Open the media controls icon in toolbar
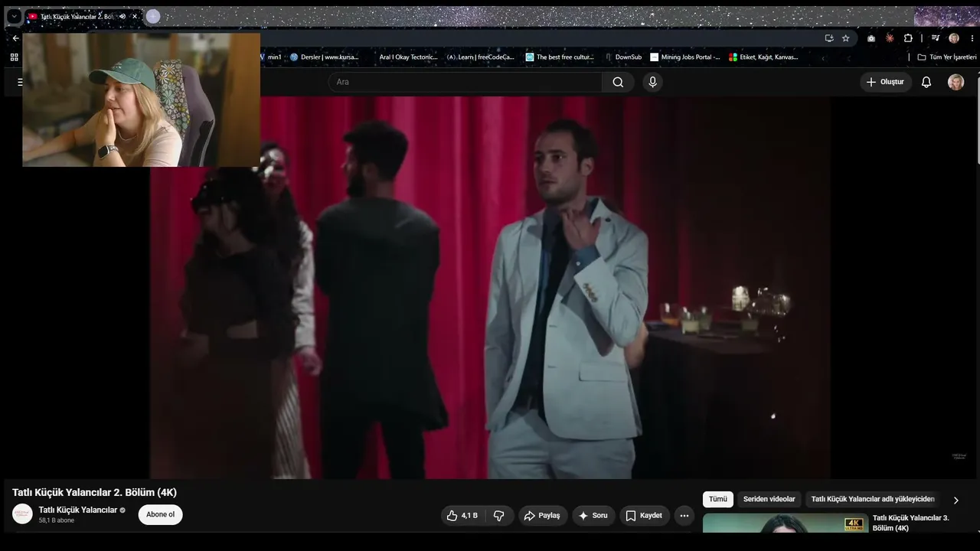Image resolution: width=980 pixels, height=551 pixels. coord(936,38)
